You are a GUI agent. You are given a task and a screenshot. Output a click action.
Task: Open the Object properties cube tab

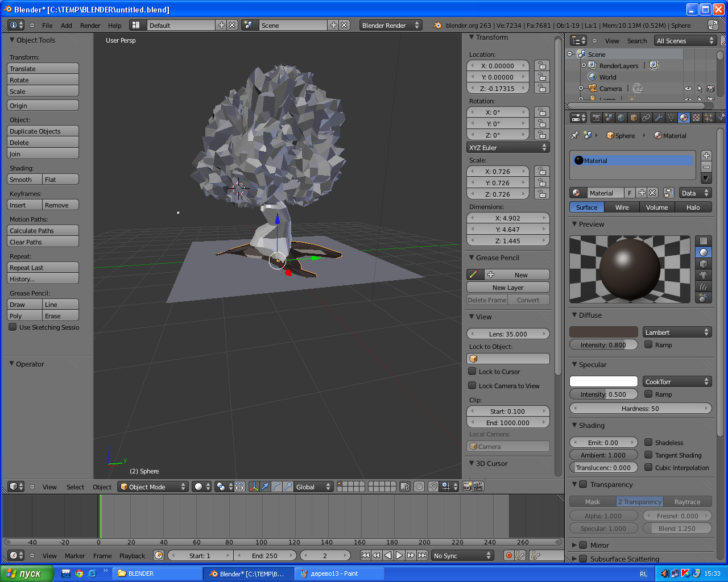tap(634, 118)
